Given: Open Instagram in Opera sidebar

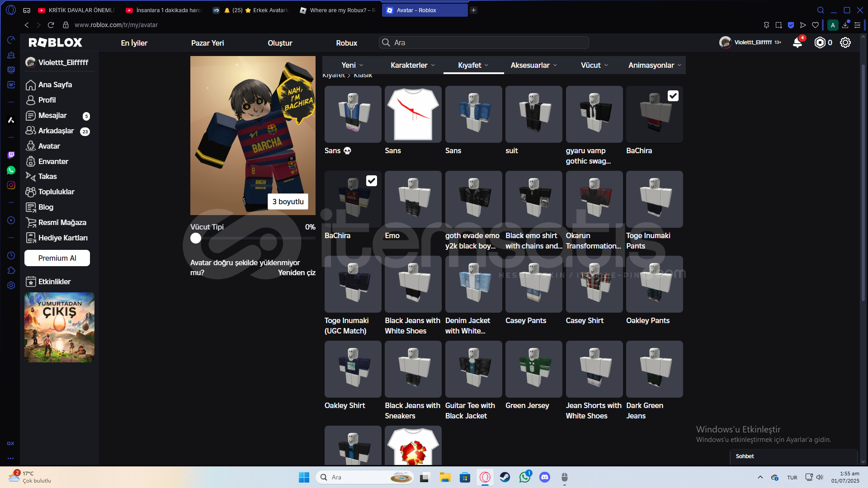Looking at the screenshot, I should click(x=11, y=185).
